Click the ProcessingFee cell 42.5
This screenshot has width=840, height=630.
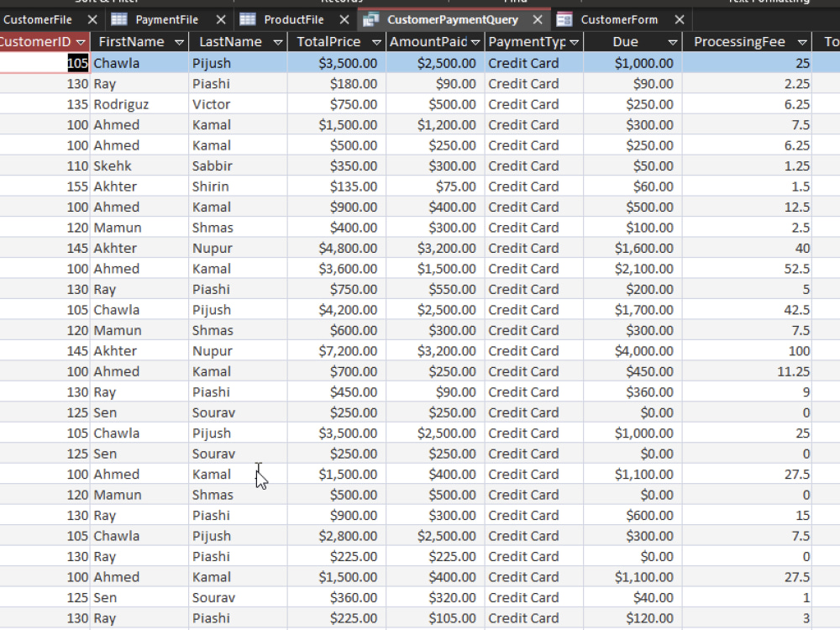[747, 310]
